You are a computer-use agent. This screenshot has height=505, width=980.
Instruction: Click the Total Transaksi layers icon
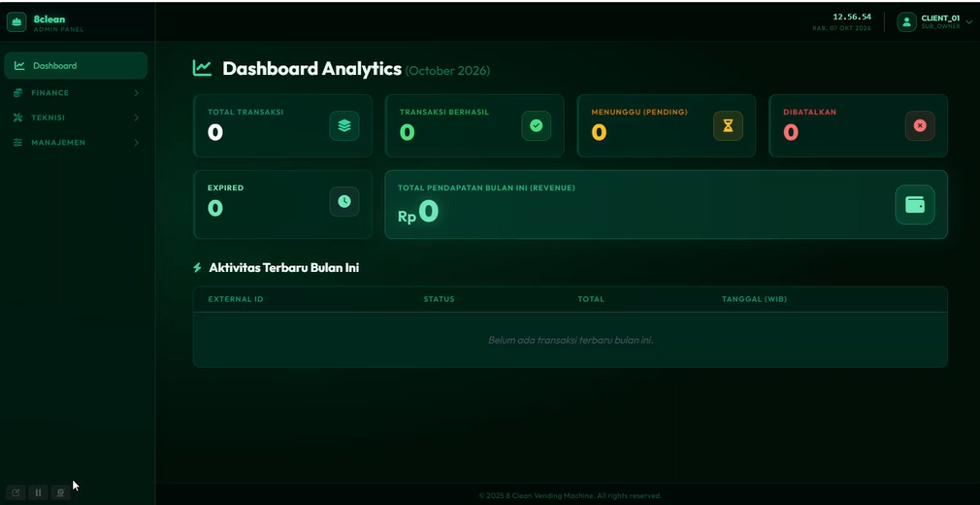[x=344, y=126]
